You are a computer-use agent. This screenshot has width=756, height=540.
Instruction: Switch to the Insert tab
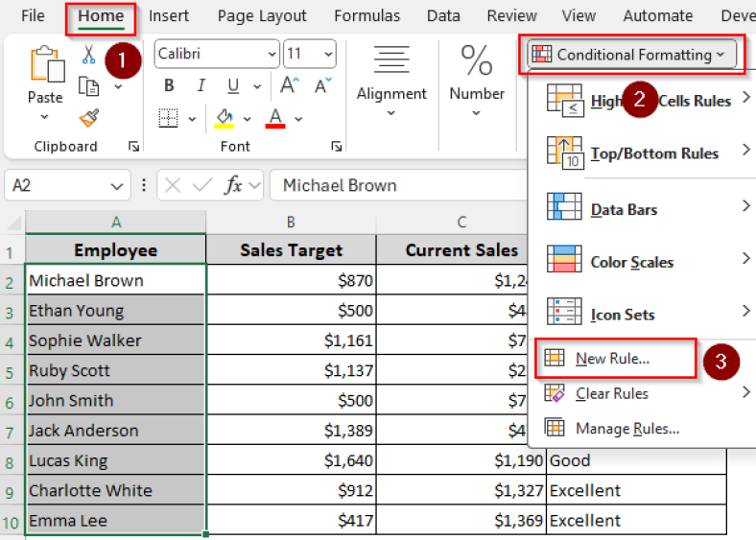[169, 16]
